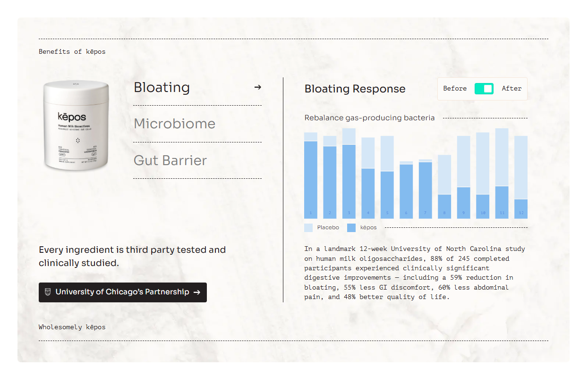This screenshot has width=588, height=383.
Task: Click the shield crest icon on the partnership button
Action: click(47, 292)
